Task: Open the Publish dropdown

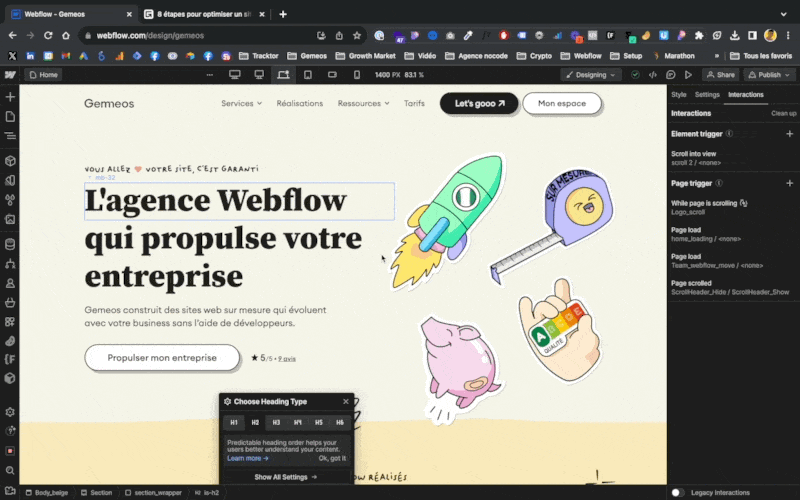Action: 769,74
